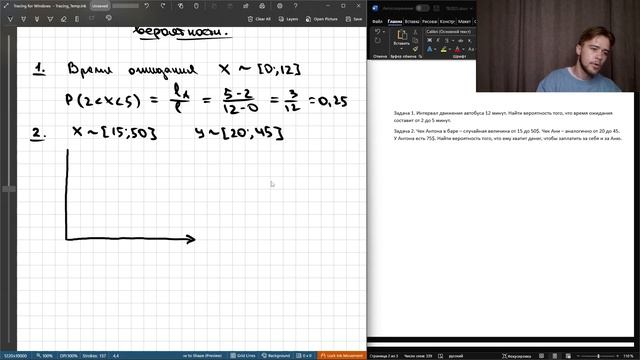Select the fourth pen in the Tracing toolbar
Image resolution: width=640 pixels, height=360 pixels.
[50, 19]
